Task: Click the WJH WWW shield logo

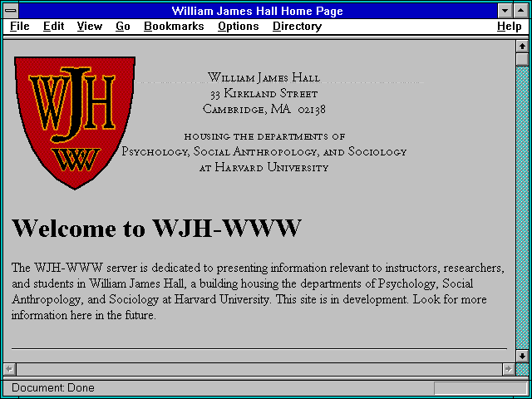Action: tap(75, 122)
